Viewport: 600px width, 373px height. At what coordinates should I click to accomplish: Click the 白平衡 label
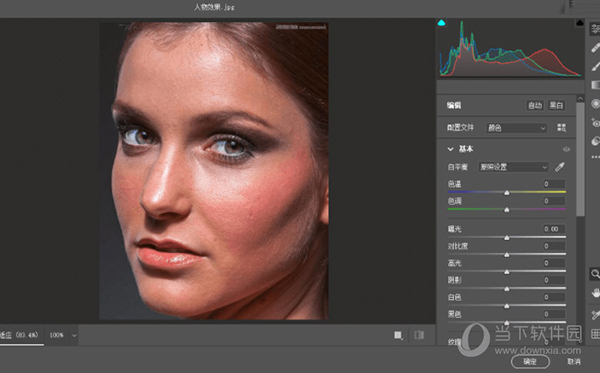coord(458,167)
